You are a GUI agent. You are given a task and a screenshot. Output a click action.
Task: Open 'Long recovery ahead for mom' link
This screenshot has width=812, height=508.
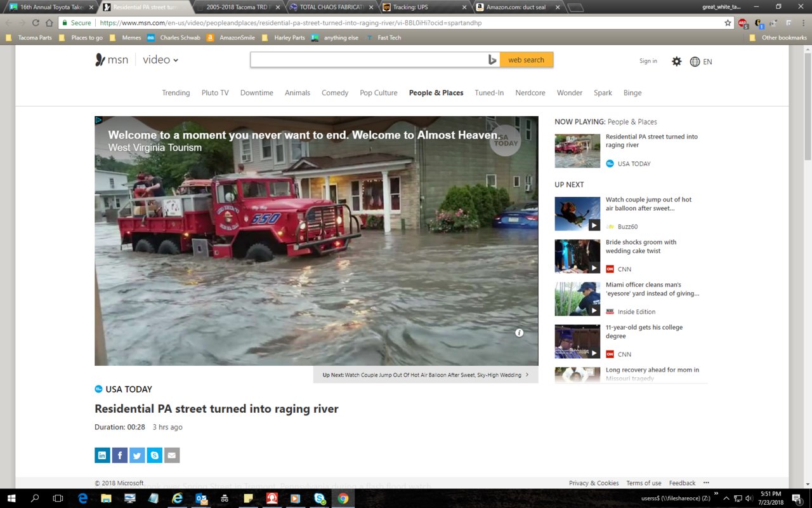tap(652, 374)
